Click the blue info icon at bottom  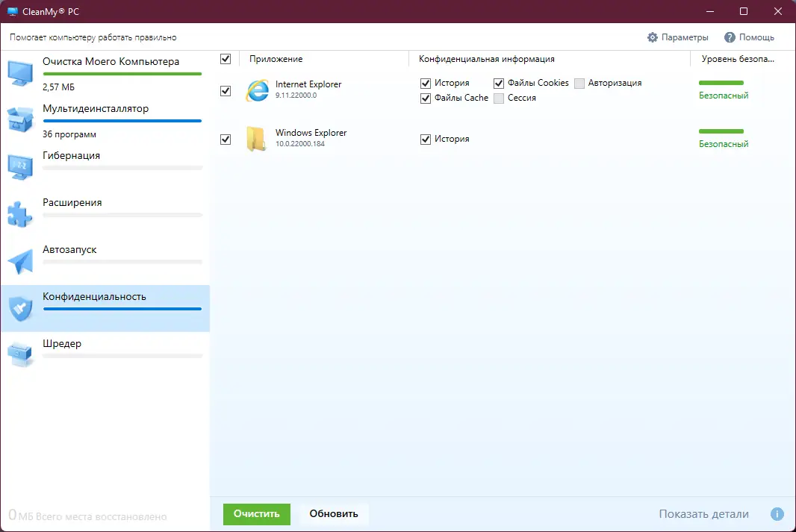[777, 514]
